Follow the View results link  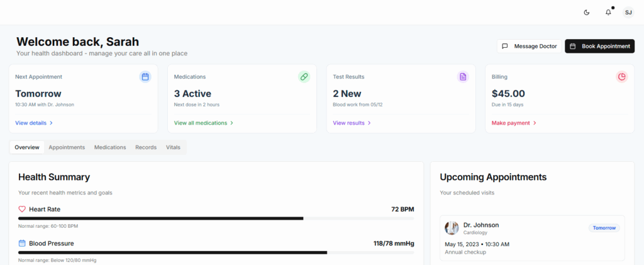coord(352,123)
